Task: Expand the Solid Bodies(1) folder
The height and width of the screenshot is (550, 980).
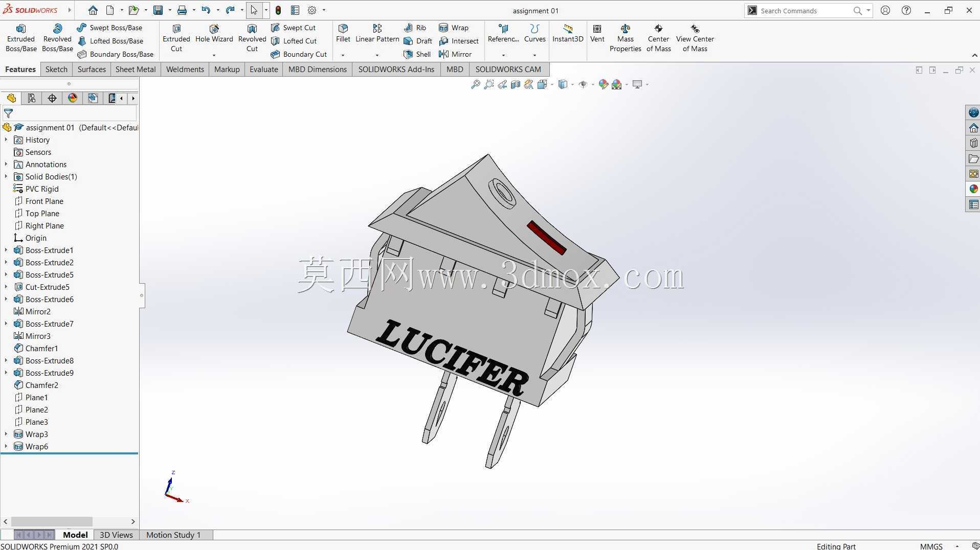Action: (6, 176)
